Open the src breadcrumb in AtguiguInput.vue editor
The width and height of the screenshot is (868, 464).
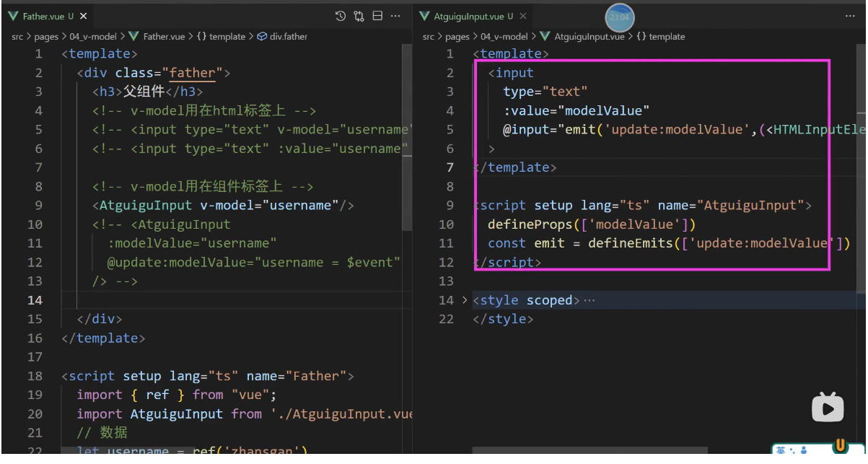point(429,36)
